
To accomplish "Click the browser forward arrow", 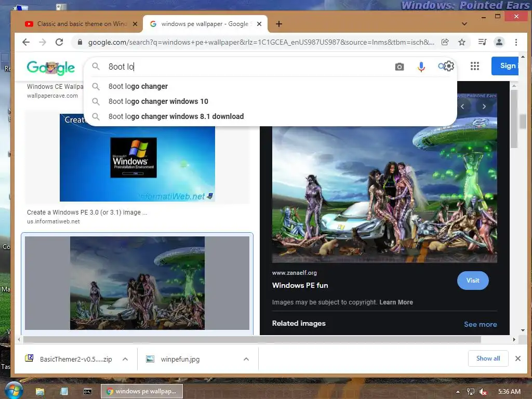I will 43,42.
